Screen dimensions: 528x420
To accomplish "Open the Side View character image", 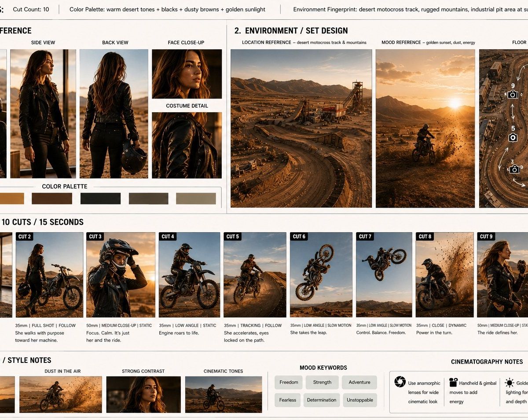I will tap(43, 114).
